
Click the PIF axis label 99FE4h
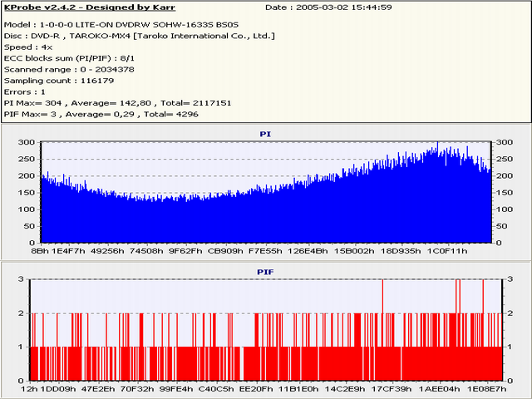176,389
